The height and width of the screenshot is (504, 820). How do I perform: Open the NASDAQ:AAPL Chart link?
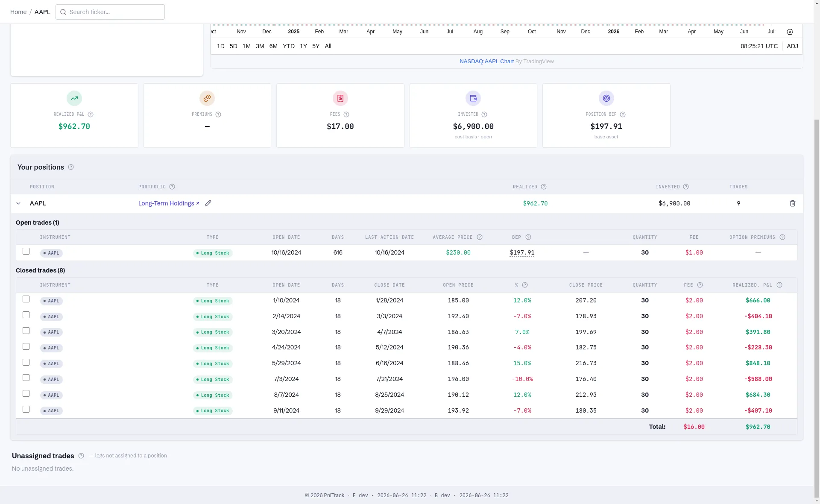click(x=486, y=62)
